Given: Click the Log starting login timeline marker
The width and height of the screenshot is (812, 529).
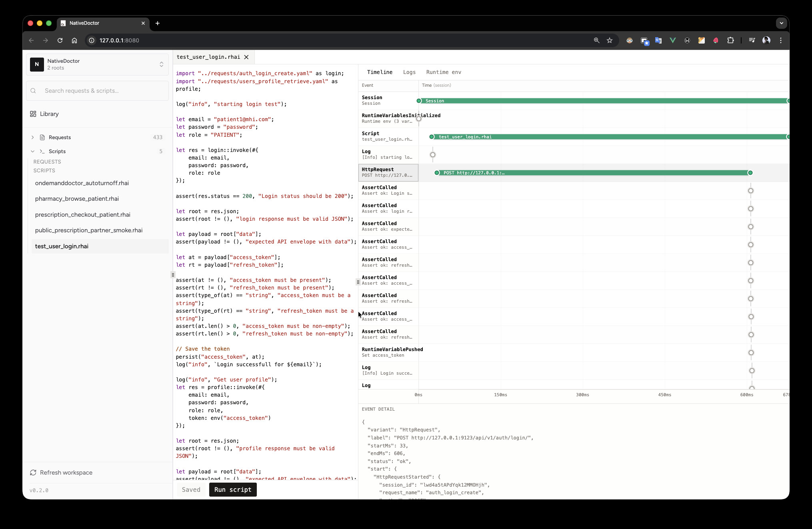Looking at the screenshot, I should coord(433,155).
